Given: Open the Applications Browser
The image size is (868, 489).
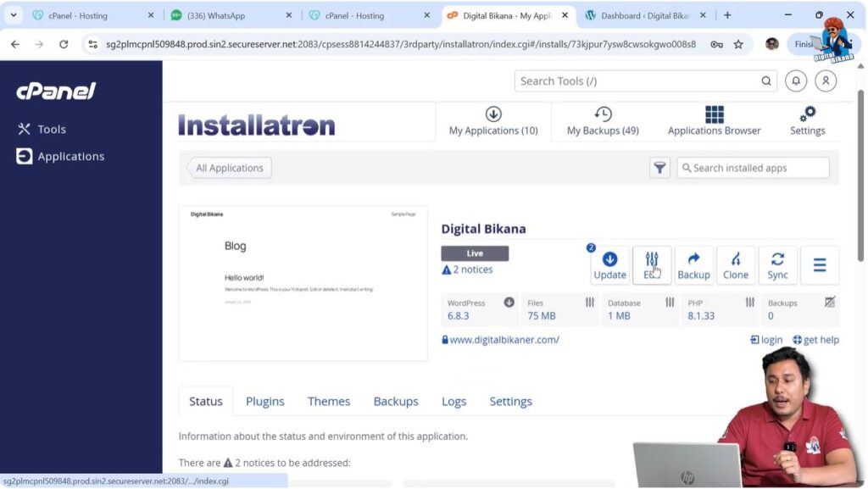Looking at the screenshot, I should coord(714,122).
